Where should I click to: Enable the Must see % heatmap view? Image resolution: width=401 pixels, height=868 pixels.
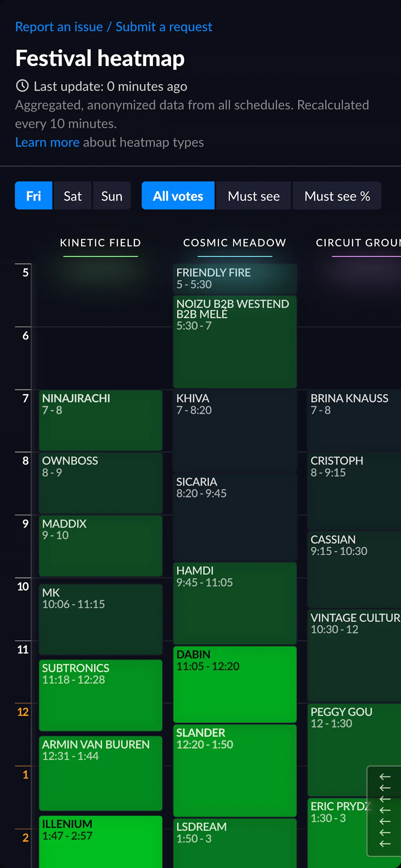tap(337, 196)
